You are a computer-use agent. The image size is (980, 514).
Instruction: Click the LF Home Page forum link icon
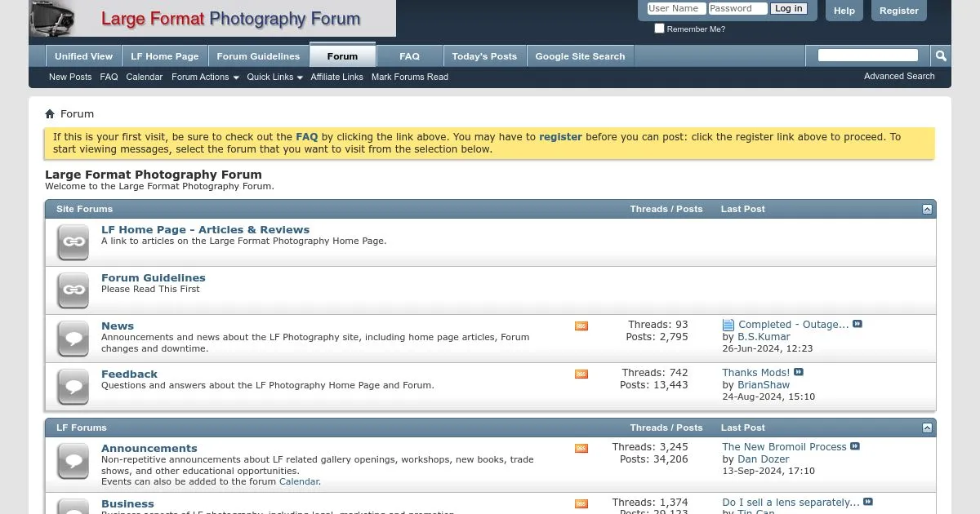[73, 242]
